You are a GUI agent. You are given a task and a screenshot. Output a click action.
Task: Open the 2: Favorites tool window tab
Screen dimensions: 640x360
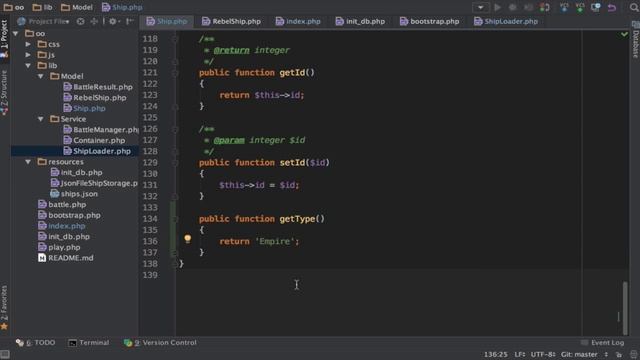pos(4,307)
